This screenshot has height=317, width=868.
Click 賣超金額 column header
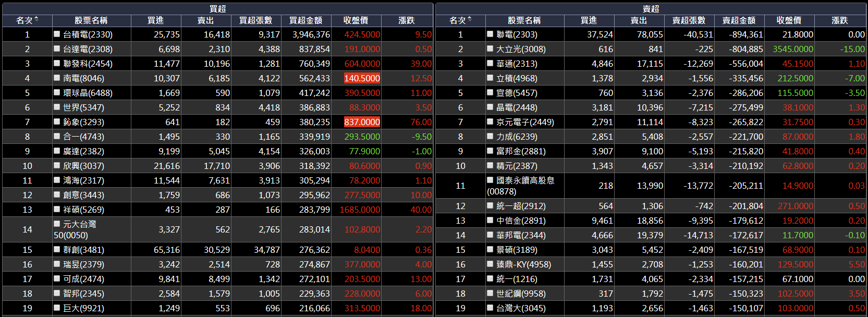point(739,20)
